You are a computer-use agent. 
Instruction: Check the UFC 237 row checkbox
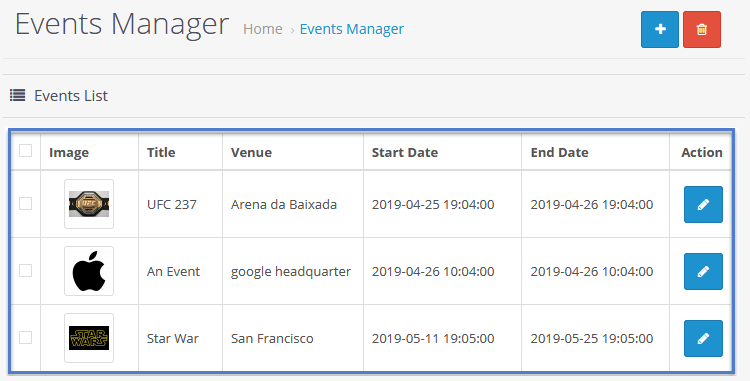click(x=25, y=204)
